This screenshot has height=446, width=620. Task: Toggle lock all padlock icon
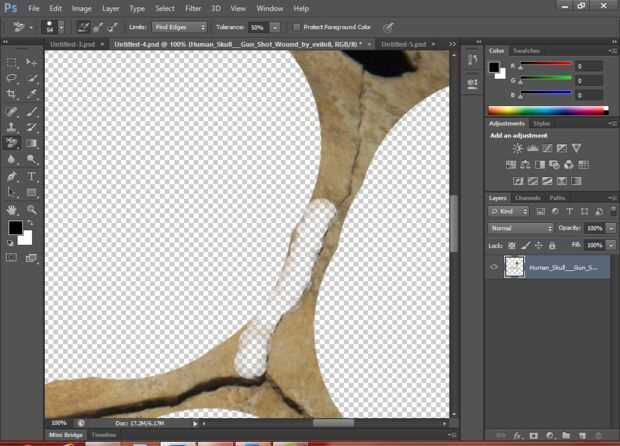552,246
